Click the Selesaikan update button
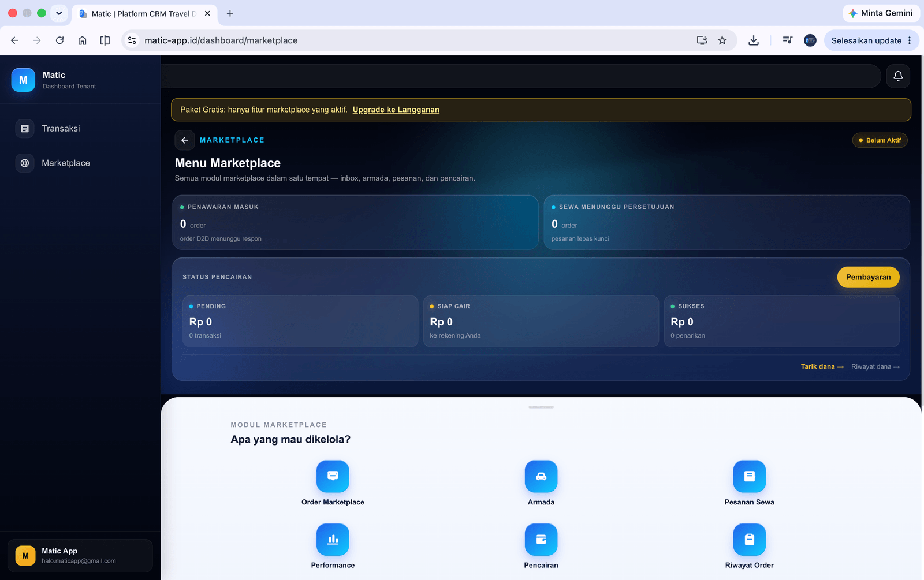The height and width of the screenshot is (580, 924). tap(871, 40)
